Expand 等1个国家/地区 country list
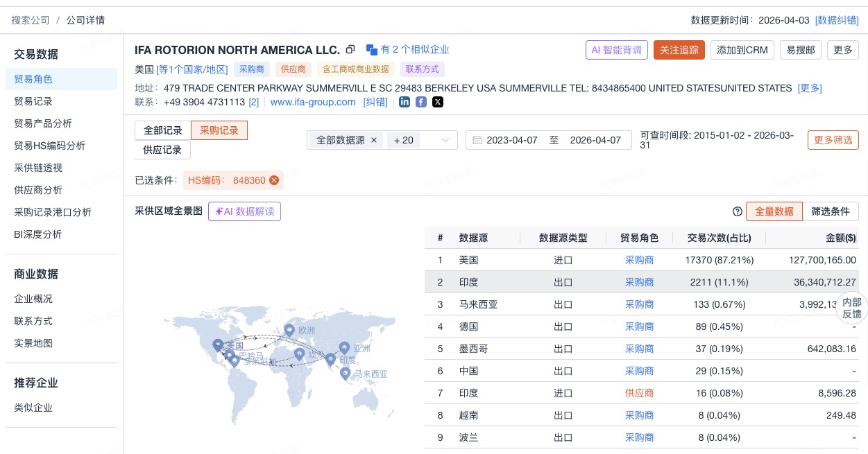This screenshot has height=454, width=868. 191,69
